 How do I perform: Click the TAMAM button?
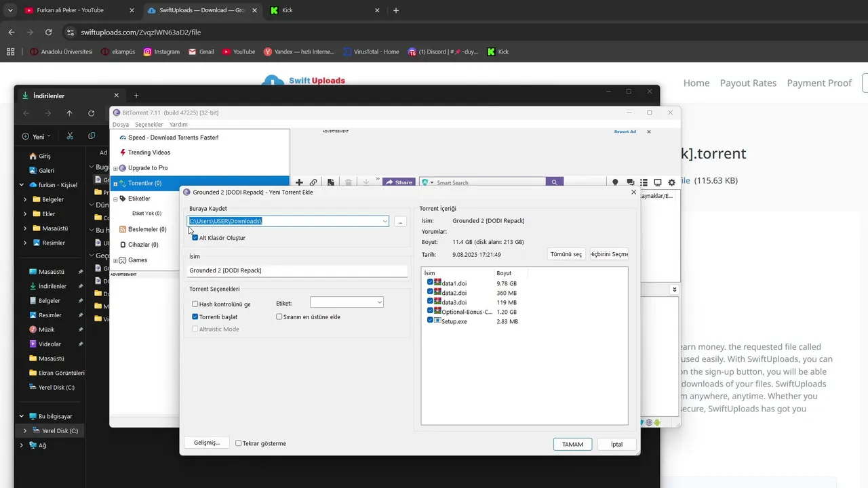point(573,445)
